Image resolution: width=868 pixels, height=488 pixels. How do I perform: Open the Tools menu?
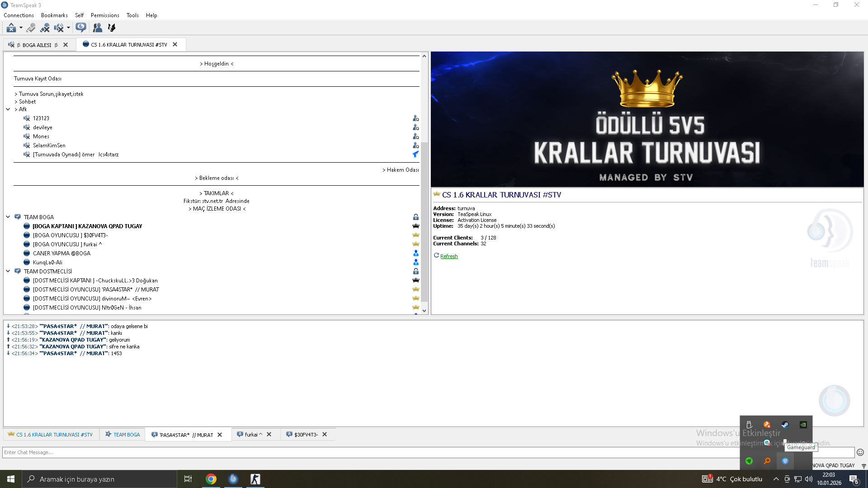(x=132, y=15)
